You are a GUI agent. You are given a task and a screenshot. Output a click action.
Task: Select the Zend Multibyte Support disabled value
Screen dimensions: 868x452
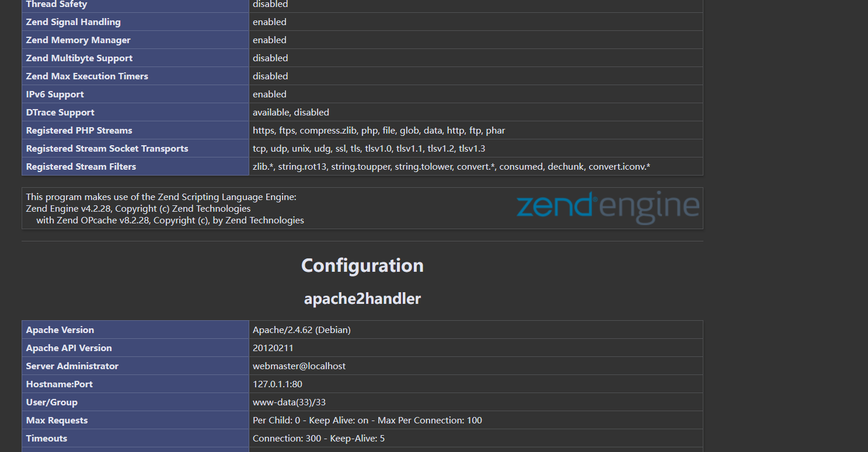270,58
